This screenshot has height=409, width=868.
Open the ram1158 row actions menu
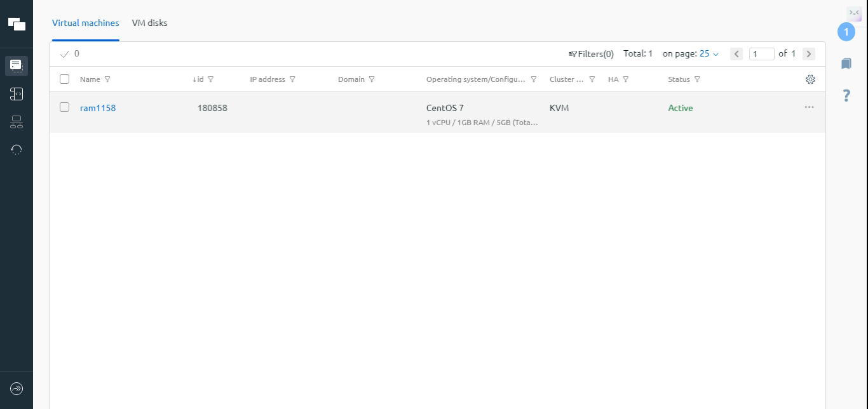point(809,107)
